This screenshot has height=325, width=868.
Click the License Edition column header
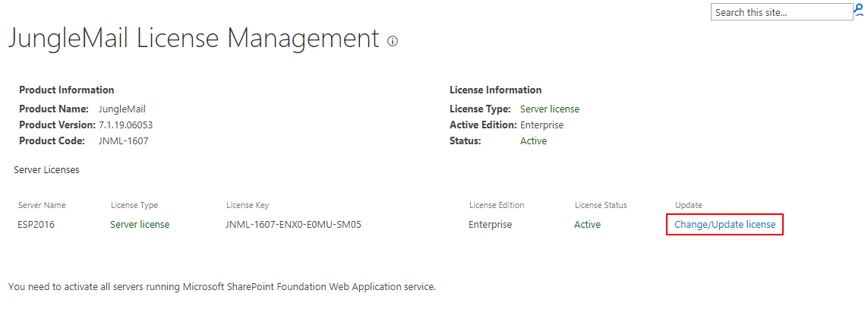[497, 205]
